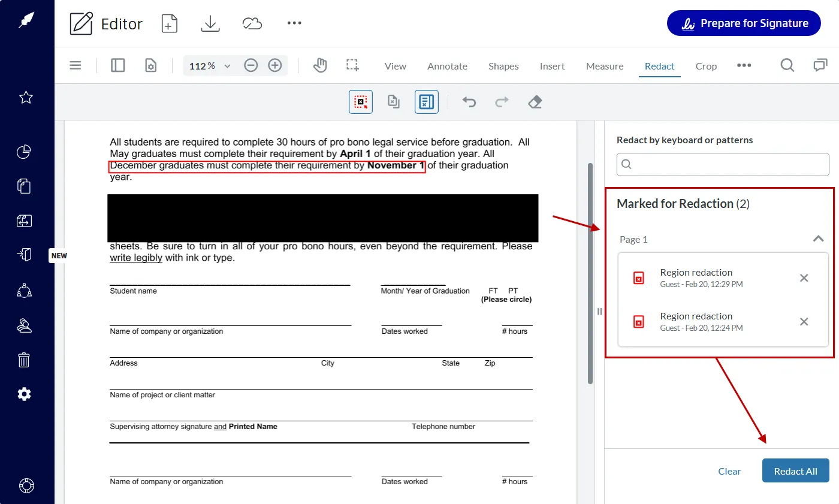
Task: Click the panel resize handle
Action: coord(600,311)
